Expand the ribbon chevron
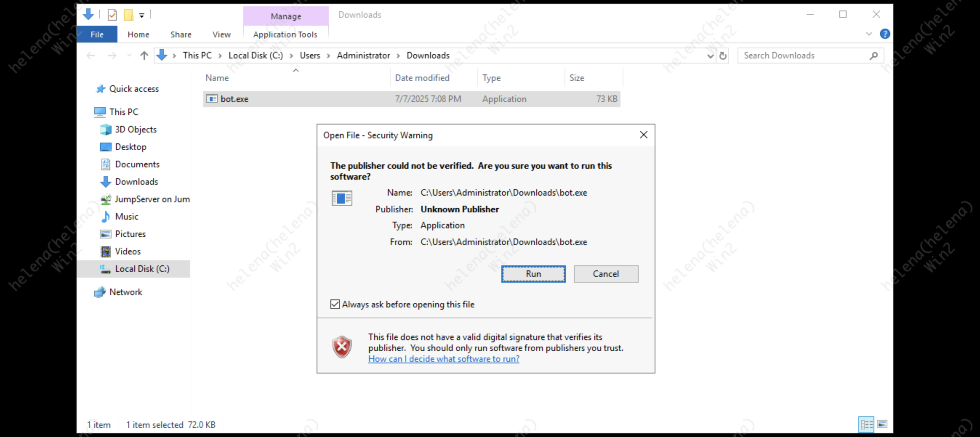 869,34
